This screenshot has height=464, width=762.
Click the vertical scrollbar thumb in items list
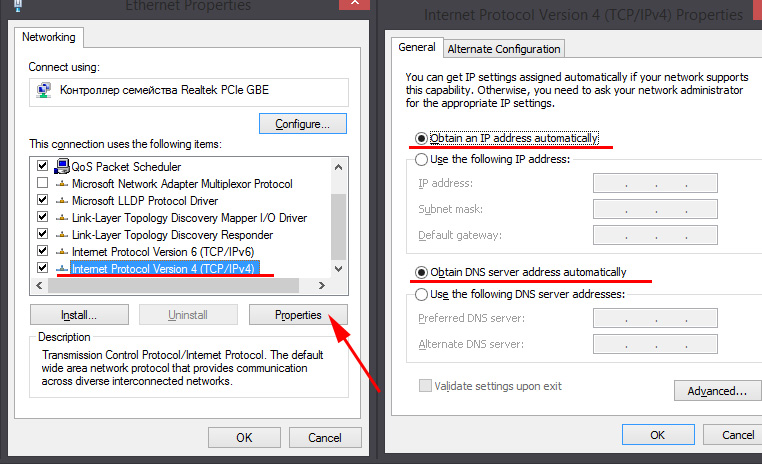pyautogui.click(x=339, y=227)
